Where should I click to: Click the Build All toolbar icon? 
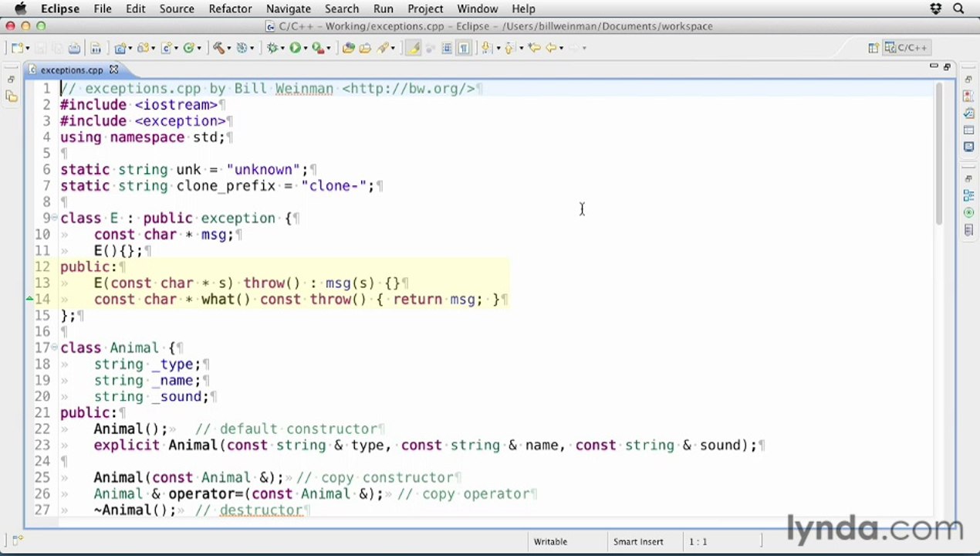[x=96, y=48]
